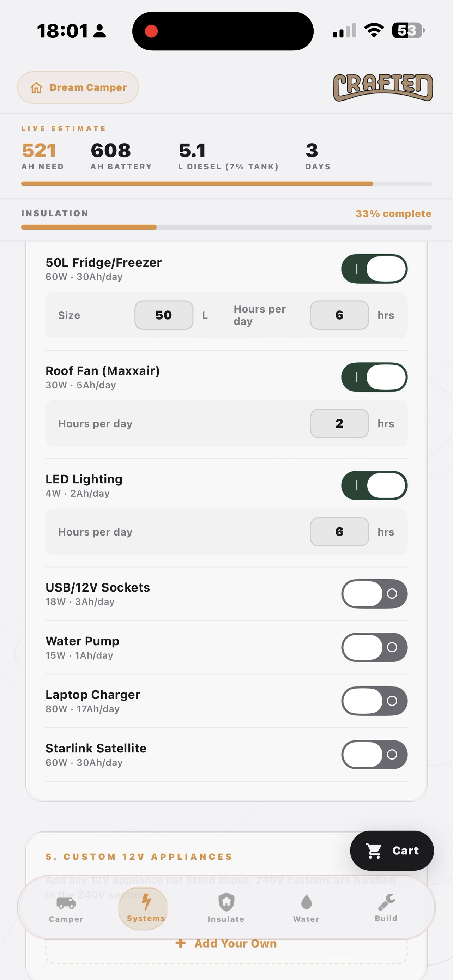This screenshot has height=980, width=453.
Task: Open the shopping Cart button
Action: [x=392, y=850]
